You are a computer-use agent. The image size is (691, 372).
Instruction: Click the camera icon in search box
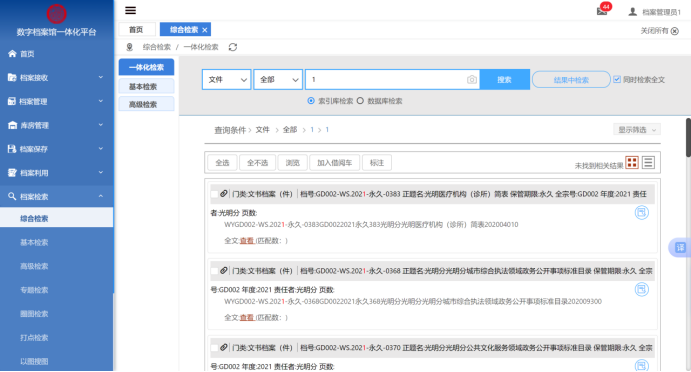(x=472, y=80)
